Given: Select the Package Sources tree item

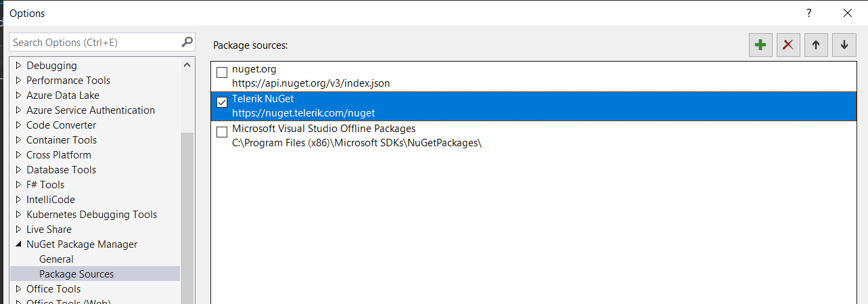Looking at the screenshot, I should (76, 274).
